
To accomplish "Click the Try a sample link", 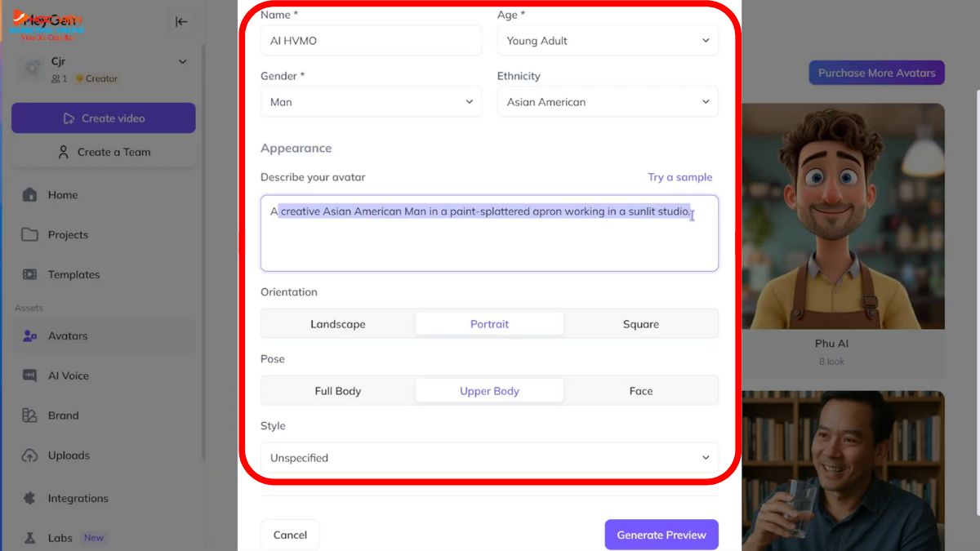I will 679,177.
